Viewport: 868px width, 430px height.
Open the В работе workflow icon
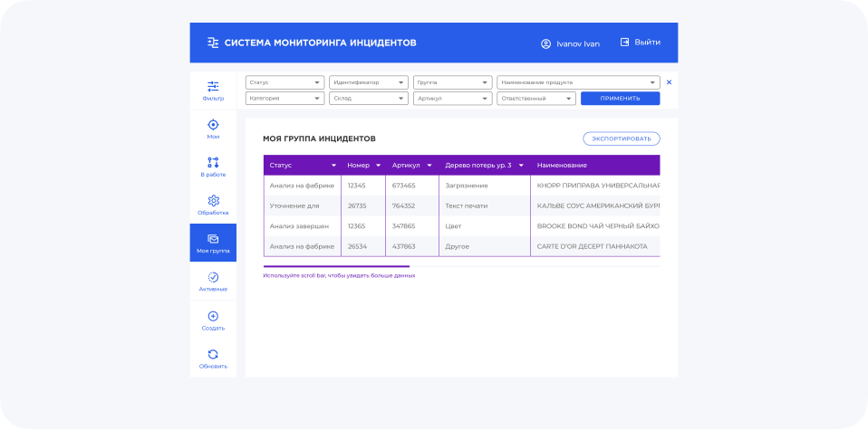pyautogui.click(x=213, y=163)
